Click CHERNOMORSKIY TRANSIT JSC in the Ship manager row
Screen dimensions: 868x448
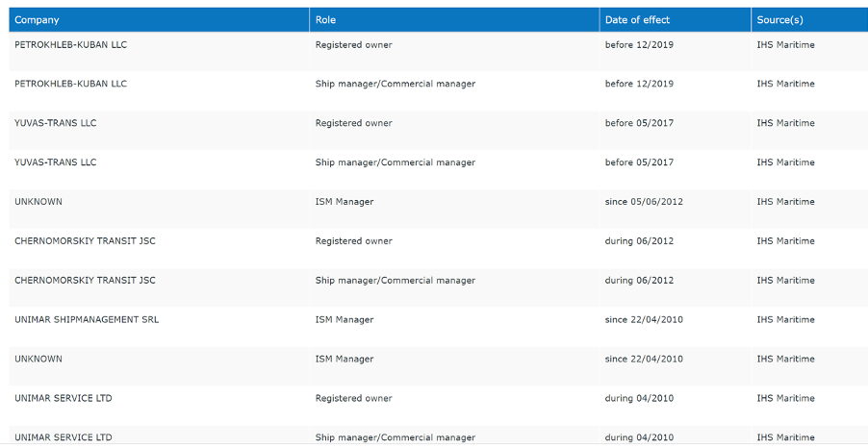85,281
